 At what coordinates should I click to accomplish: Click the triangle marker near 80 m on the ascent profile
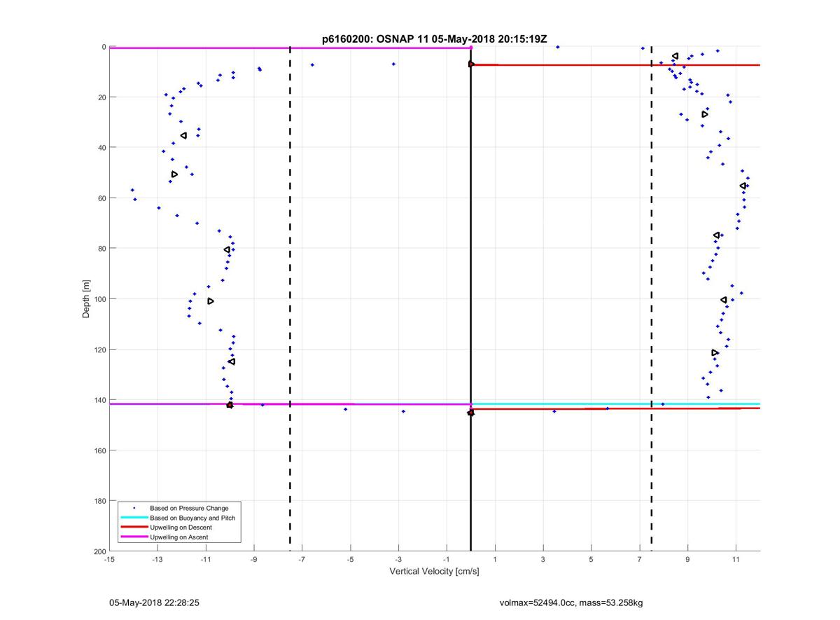tap(227, 249)
